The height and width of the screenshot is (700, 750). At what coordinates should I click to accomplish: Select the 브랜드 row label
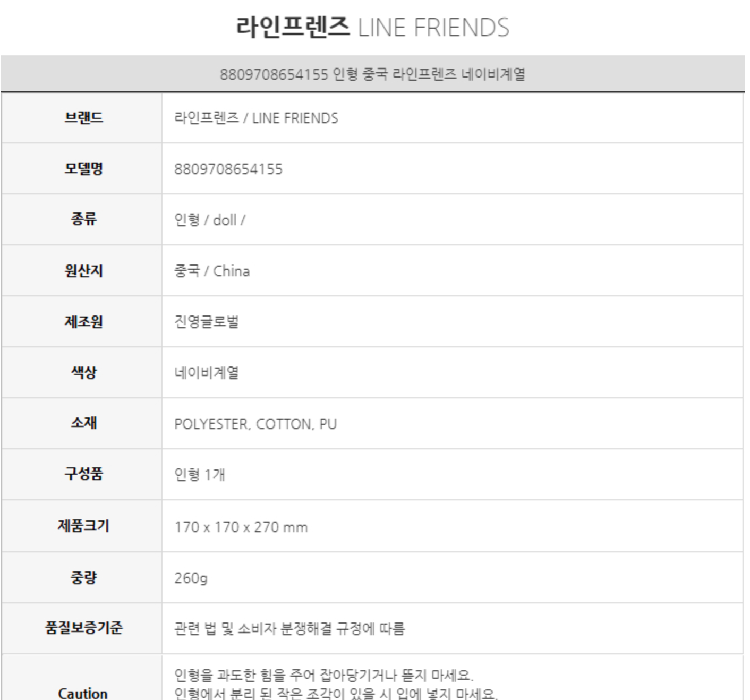83,117
